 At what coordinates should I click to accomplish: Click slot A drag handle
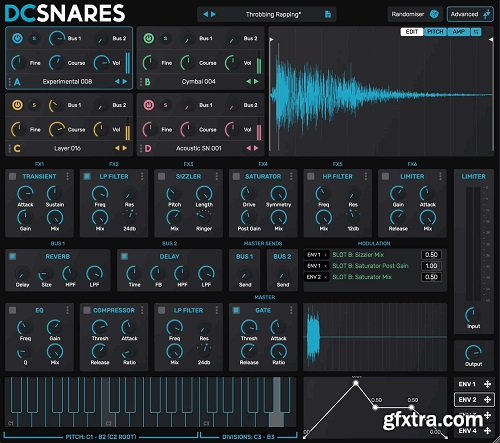coord(9,82)
